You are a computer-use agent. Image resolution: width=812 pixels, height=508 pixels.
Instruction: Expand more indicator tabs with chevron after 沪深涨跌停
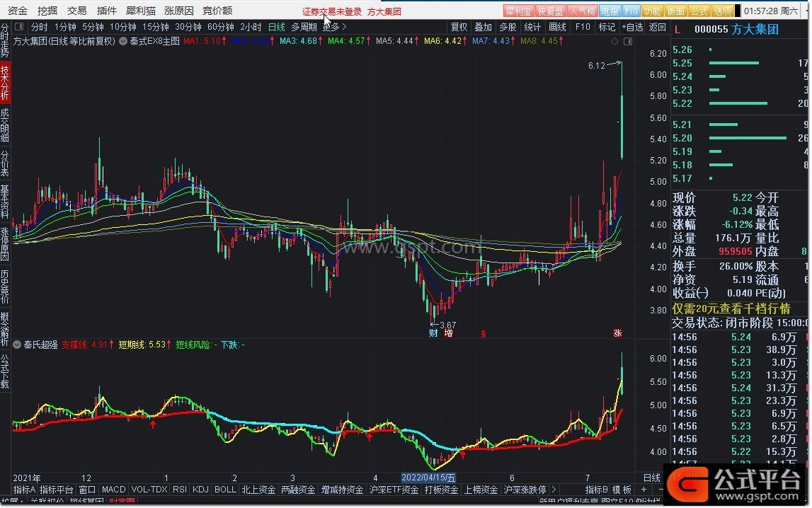pyautogui.click(x=554, y=490)
